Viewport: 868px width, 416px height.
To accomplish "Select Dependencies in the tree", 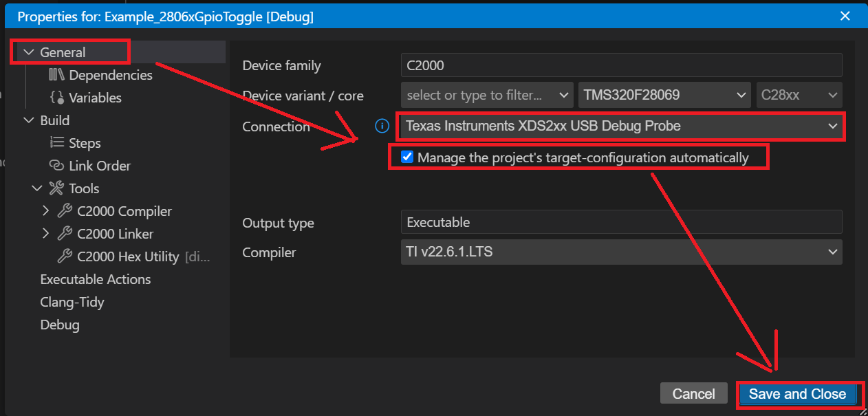I will click(x=111, y=75).
